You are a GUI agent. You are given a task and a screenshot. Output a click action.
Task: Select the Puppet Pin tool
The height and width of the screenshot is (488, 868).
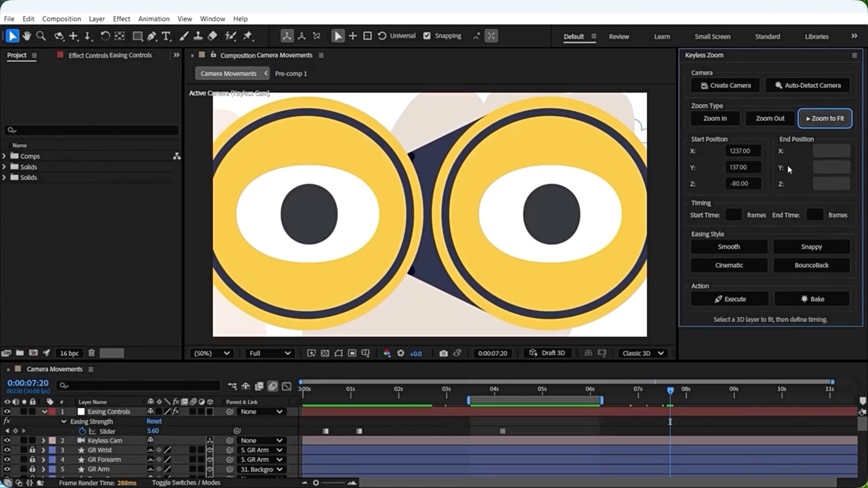click(248, 36)
